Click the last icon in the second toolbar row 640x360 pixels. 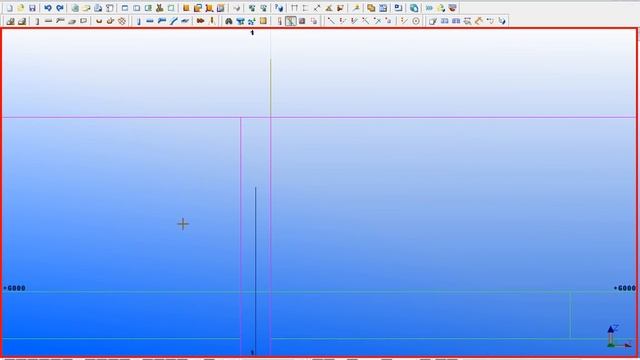502,21
